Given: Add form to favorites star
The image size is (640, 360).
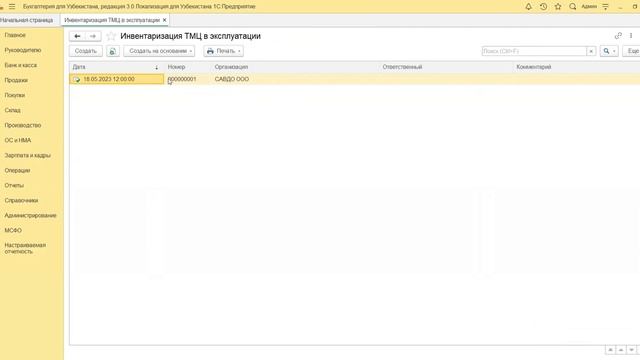Looking at the screenshot, I should point(111,36).
